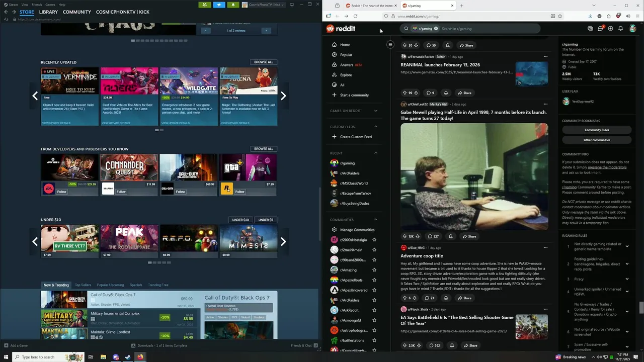Share the Adventure coop title post
Screen dimensions: 644x362
(464, 298)
